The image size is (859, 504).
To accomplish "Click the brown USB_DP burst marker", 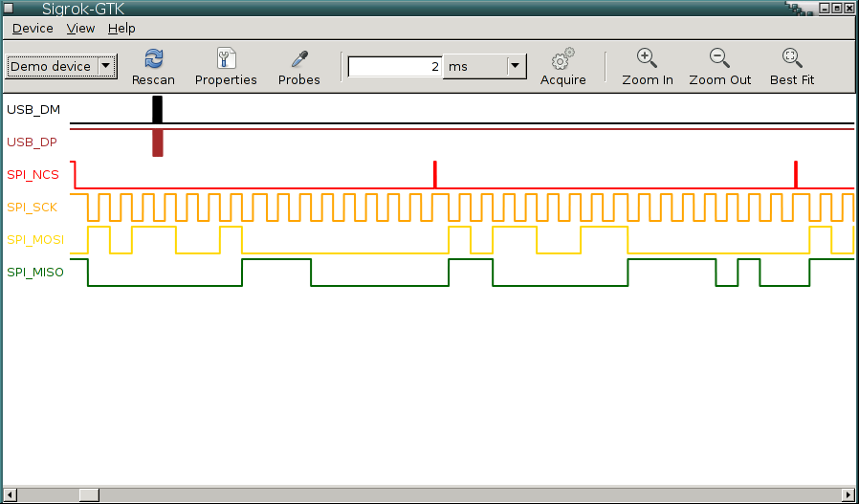I will pyautogui.click(x=157, y=142).
